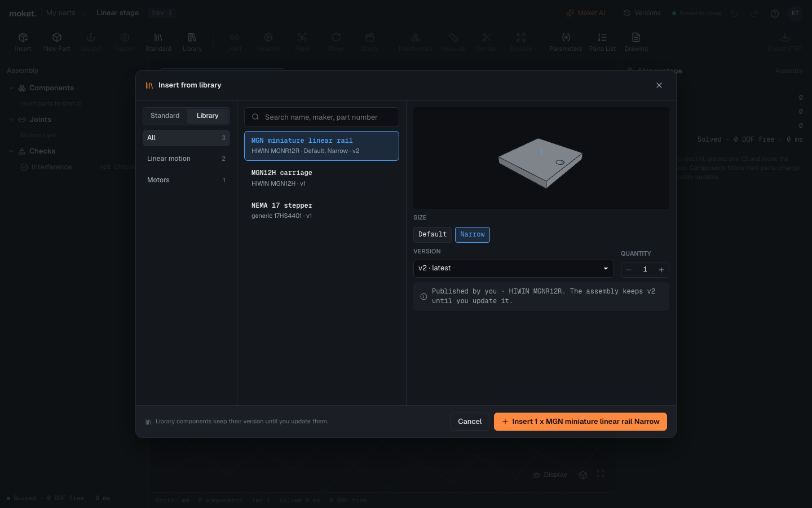Screen dimensions: 812x508
Task: Focus the search name, maker, part number field
Action: tap(321, 117)
